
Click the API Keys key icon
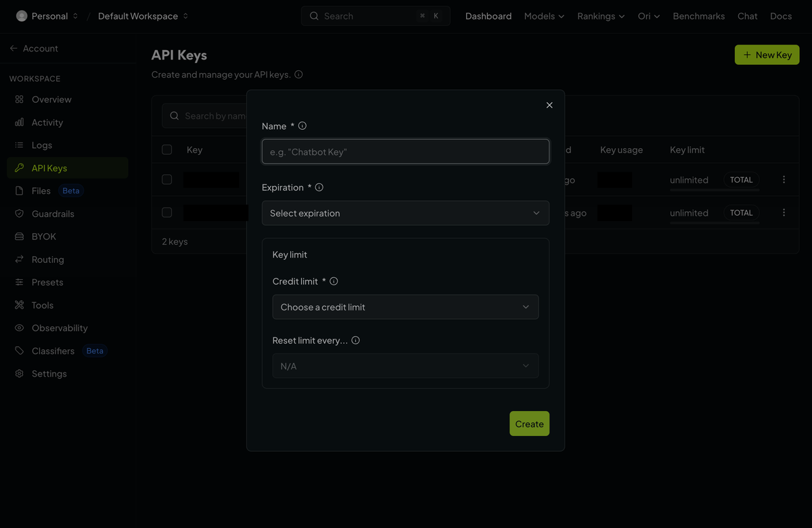19,168
